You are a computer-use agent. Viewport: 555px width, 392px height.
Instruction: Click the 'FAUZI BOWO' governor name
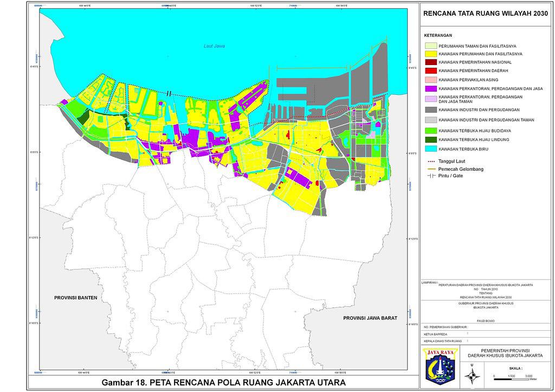(x=486, y=321)
